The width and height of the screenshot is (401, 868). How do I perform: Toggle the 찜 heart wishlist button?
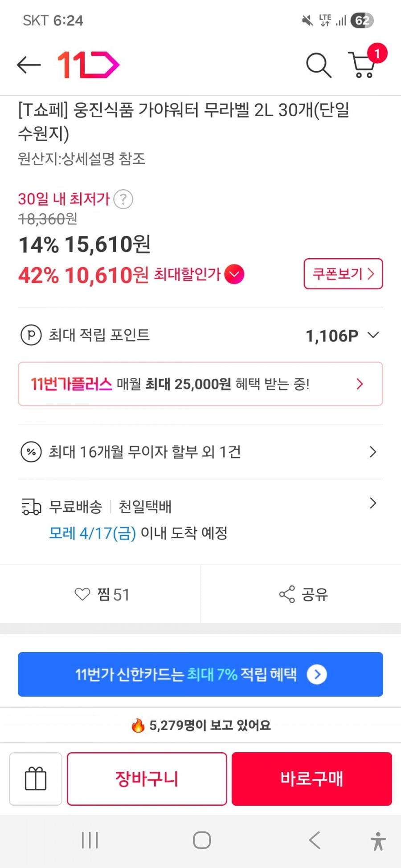(102, 594)
